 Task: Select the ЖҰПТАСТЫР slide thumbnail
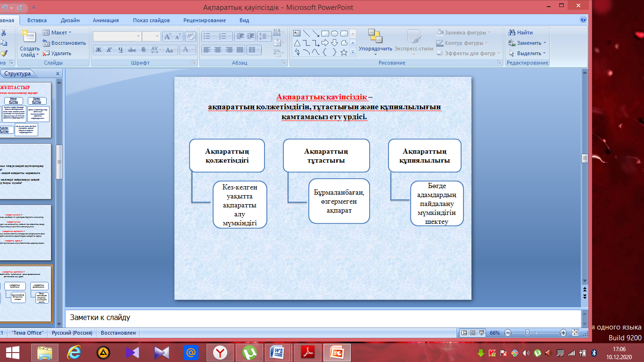click(25, 110)
